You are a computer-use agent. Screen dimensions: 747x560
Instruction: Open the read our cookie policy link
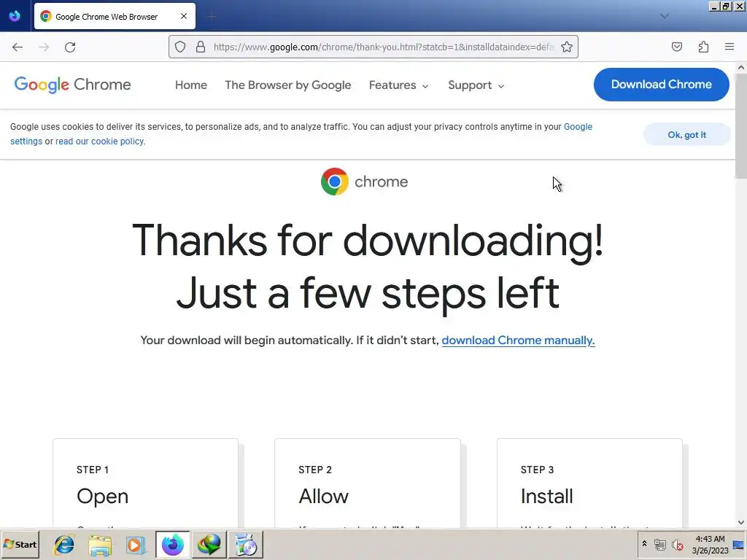(x=99, y=141)
